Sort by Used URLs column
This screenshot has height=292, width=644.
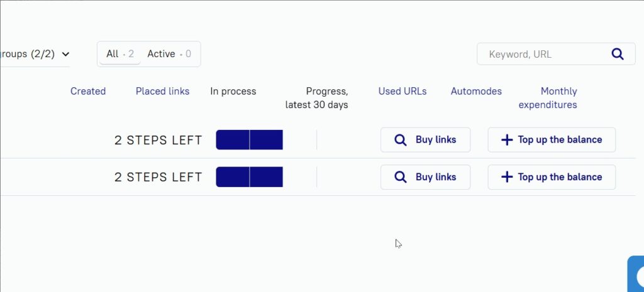402,91
